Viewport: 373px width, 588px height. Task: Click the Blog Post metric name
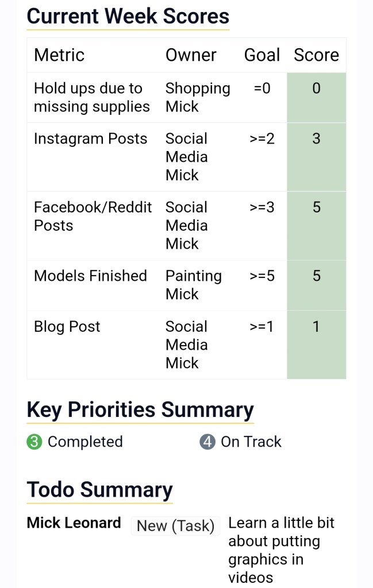click(67, 327)
